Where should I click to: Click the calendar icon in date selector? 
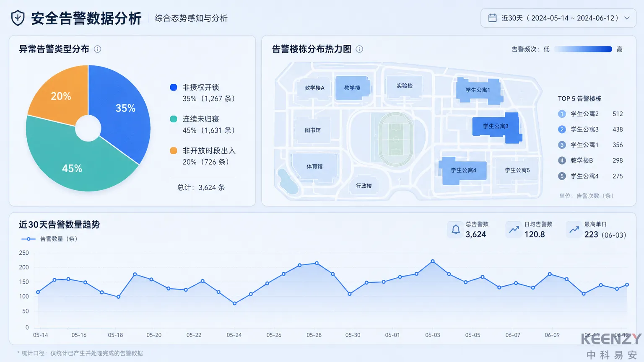(x=493, y=18)
